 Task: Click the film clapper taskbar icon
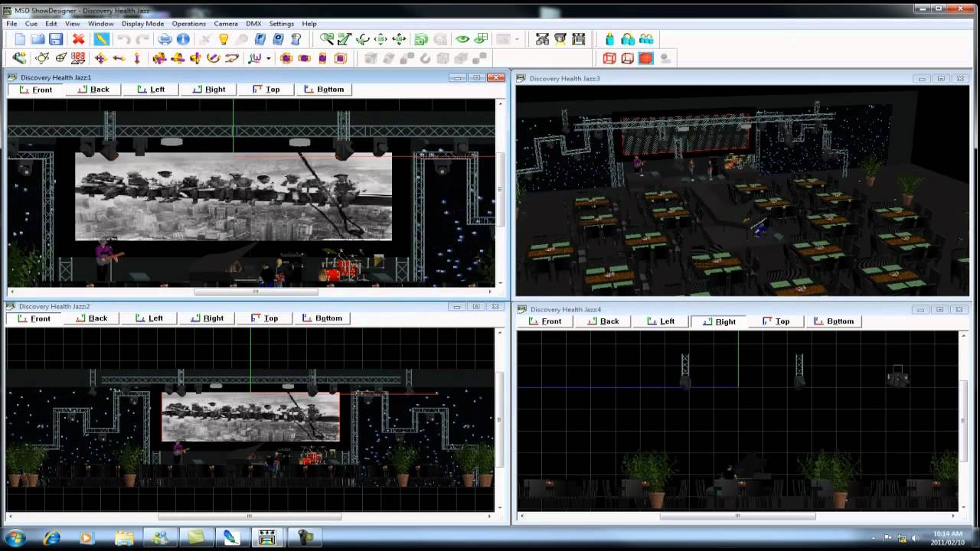pos(267,537)
